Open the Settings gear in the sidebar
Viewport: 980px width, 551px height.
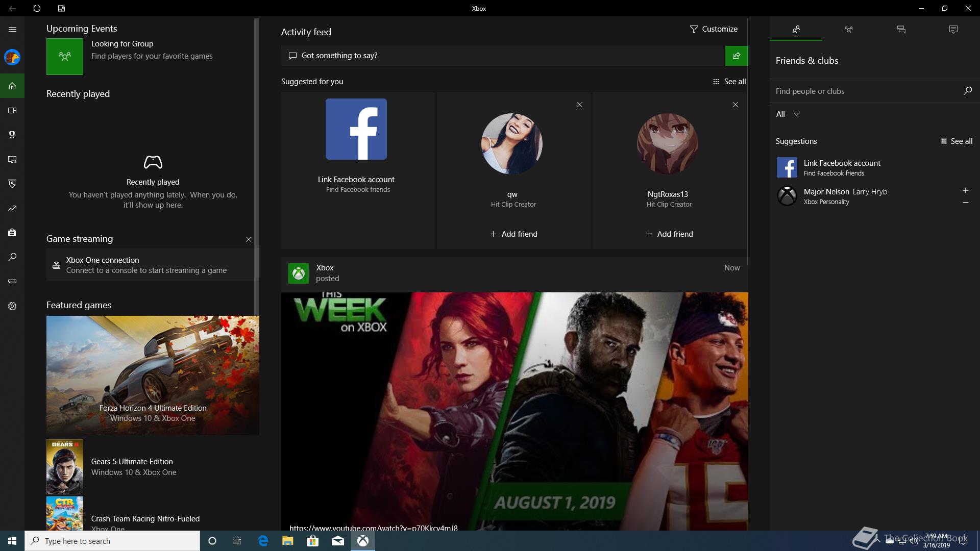[12, 306]
